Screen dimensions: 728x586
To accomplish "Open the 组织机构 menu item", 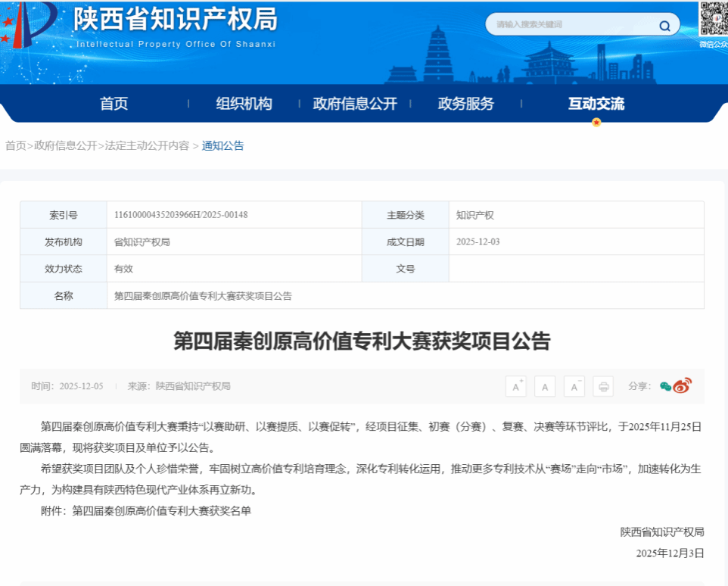I will [244, 104].
